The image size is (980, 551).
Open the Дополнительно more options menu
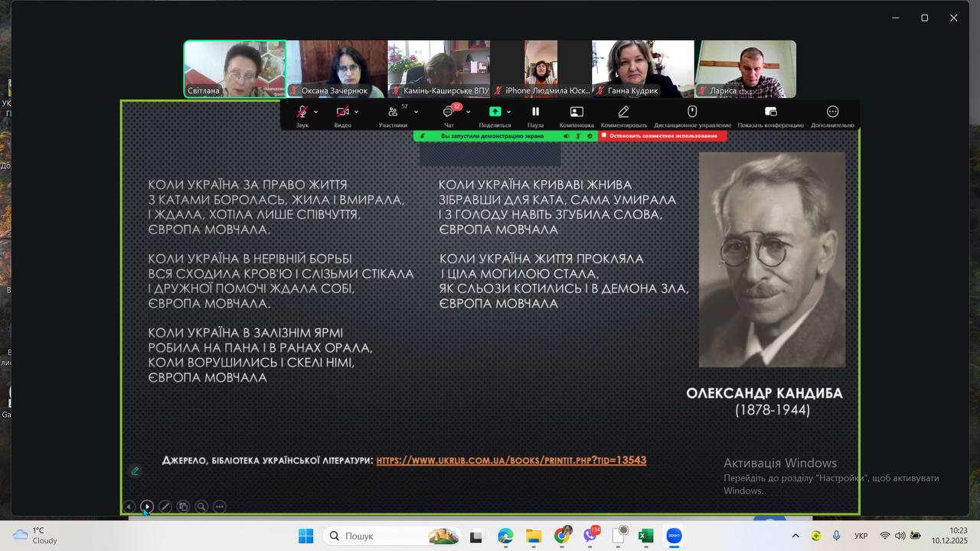pos(832,112)
